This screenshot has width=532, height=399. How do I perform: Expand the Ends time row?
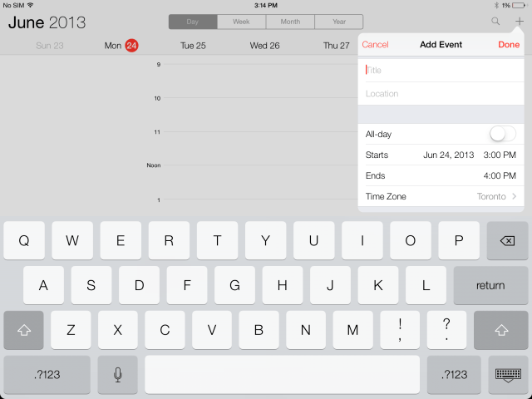click(x=441, y=175)
